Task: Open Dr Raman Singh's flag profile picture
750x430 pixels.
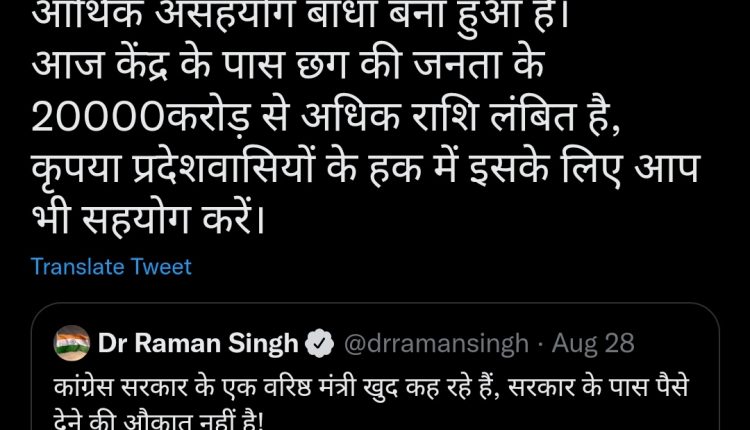Action: [72, 343]
